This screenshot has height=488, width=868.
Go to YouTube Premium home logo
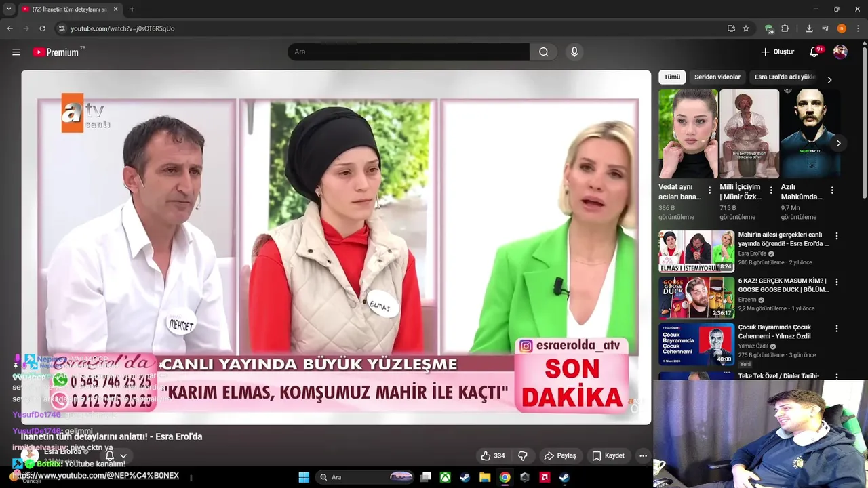(x=58, y=52)
